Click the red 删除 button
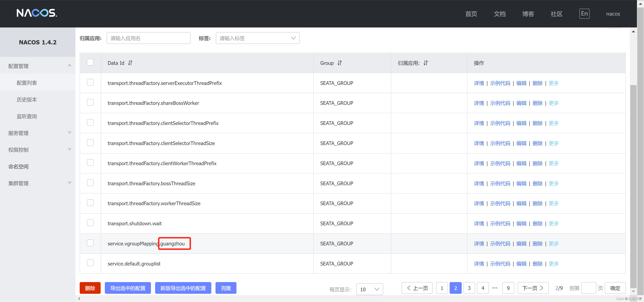 click(x=90, y=288)
